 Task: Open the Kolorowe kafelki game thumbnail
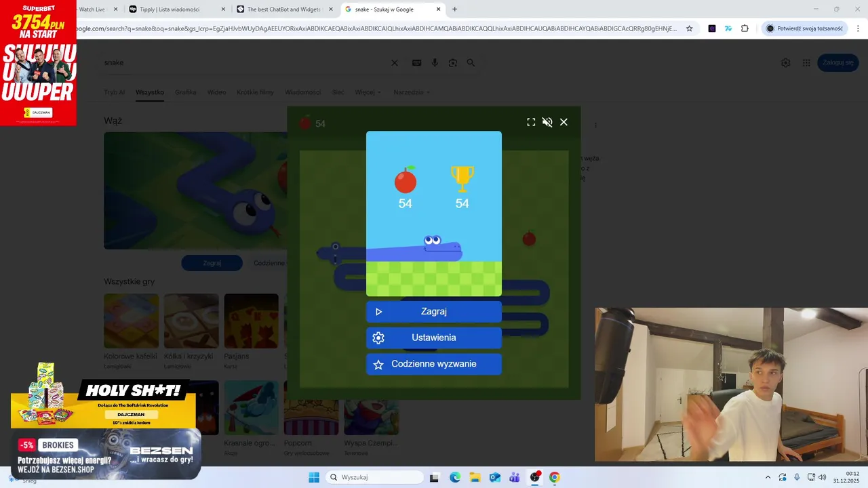(x=131, y=321)
